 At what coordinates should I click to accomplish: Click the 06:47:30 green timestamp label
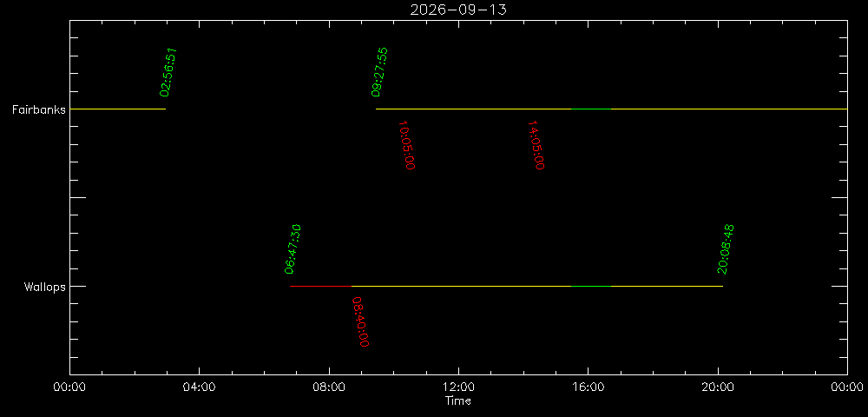point(293,249)
